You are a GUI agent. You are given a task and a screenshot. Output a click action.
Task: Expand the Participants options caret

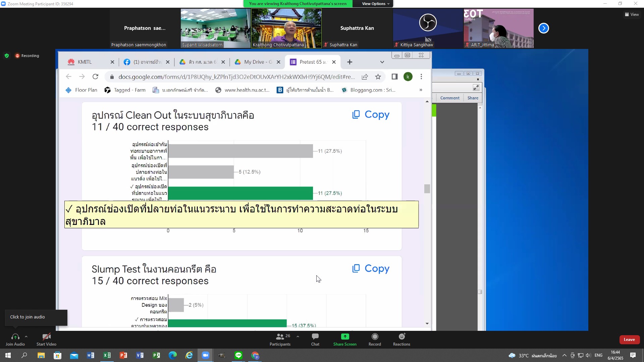point(298,337)
